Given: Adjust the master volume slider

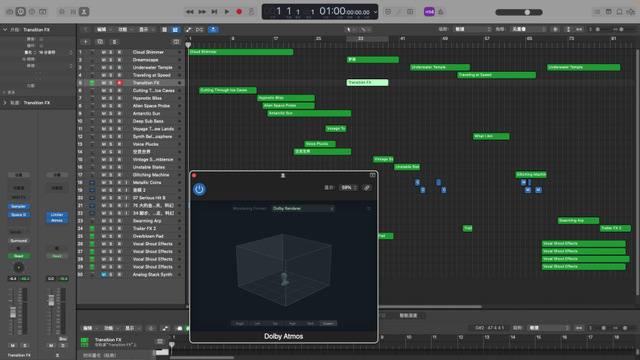Looking at the screenshot, I should click(519, 12).
